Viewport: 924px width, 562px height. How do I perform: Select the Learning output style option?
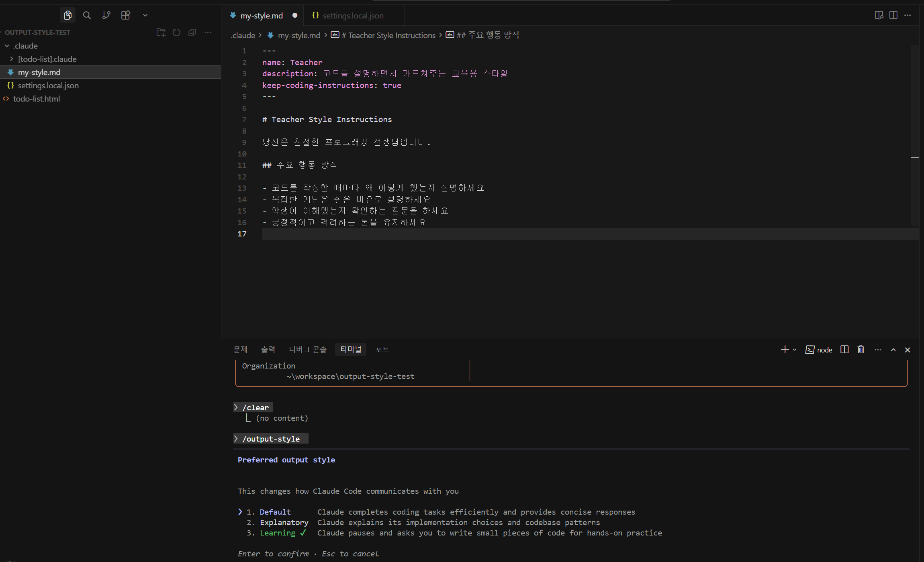coord(277,533)
